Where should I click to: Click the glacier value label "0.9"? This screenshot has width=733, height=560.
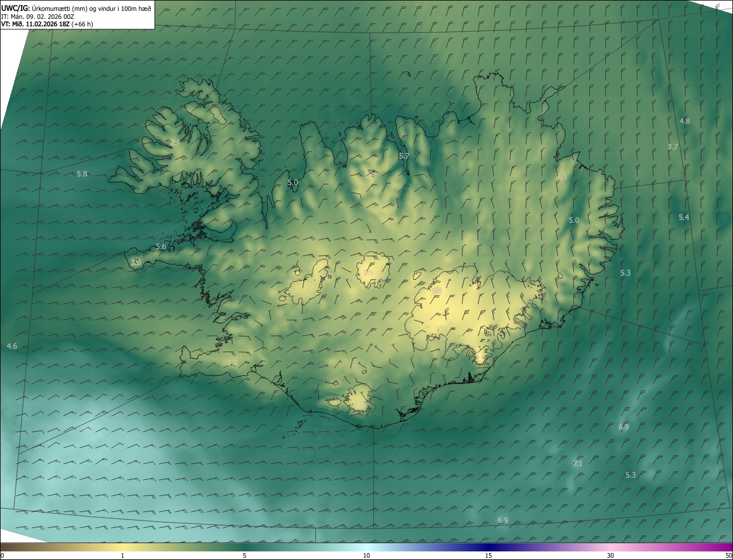pos(368,273)
